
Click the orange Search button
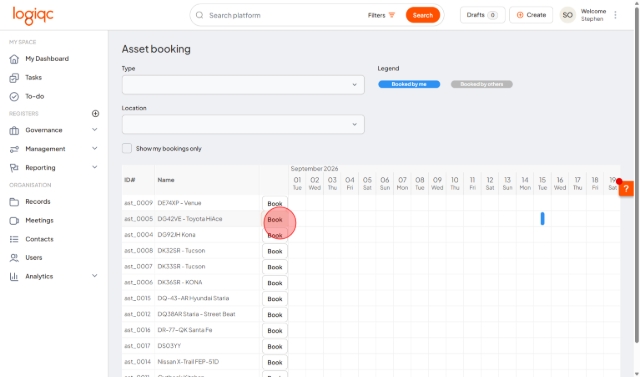422,15
